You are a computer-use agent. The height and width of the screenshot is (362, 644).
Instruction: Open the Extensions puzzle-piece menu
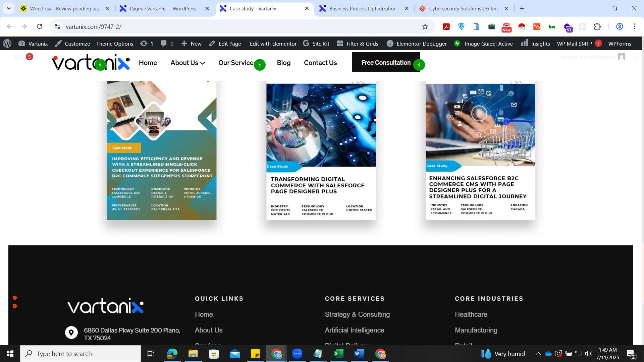(x=597, y=26)
